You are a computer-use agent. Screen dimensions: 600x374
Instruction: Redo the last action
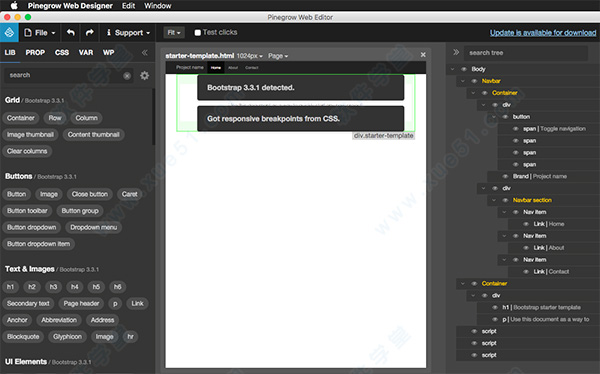click(90, 33)
